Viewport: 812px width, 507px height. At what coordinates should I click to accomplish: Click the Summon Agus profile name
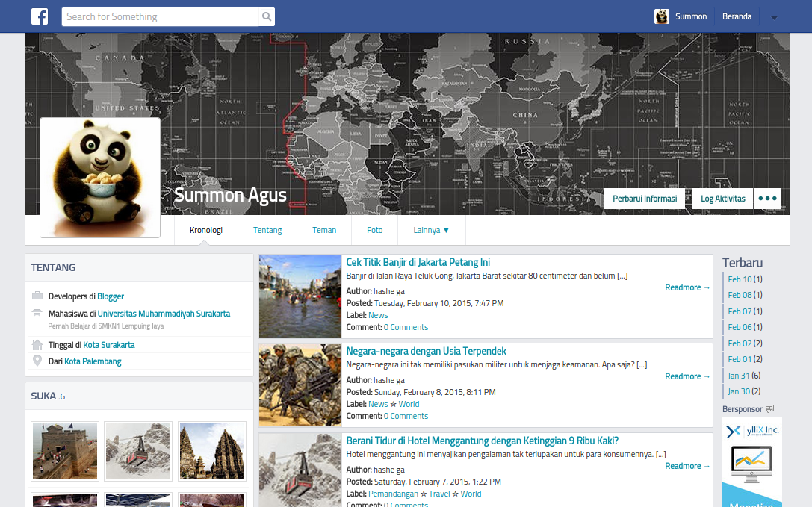point(230,195)
